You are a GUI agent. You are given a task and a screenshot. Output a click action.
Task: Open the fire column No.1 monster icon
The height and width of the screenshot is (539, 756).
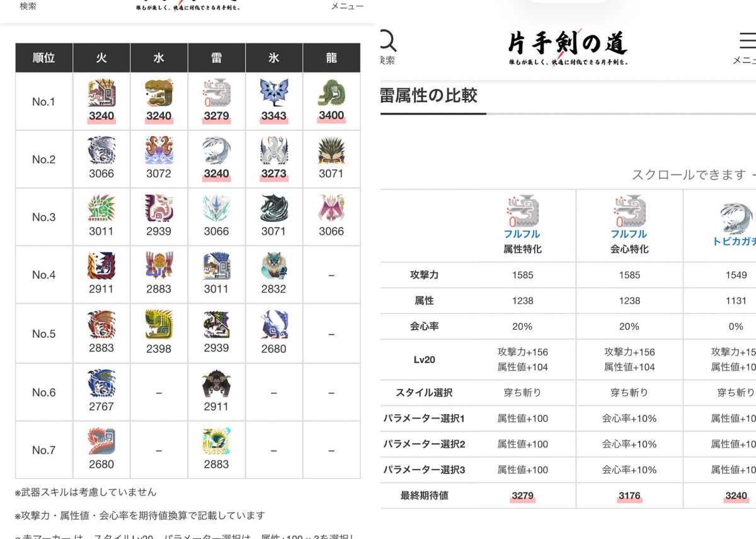[x=101, y=93]
